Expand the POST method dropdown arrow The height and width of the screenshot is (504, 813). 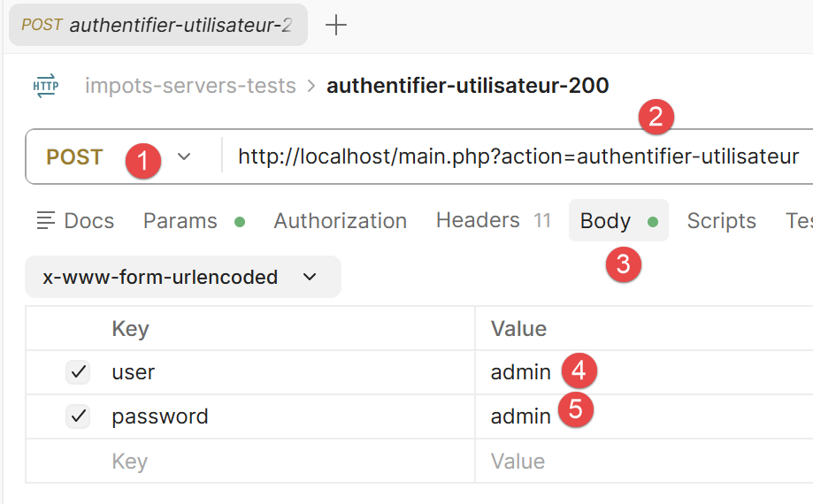[x=184, y=157]
